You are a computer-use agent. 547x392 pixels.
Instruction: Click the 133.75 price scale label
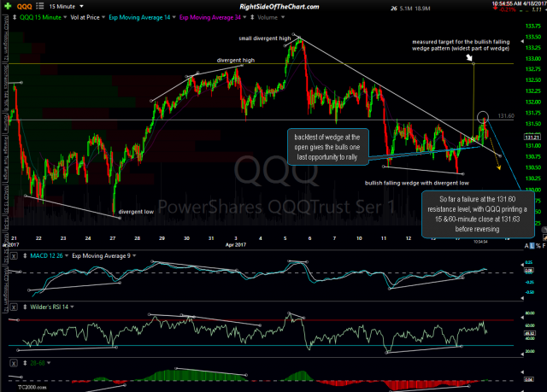click(x=533, y=26)
